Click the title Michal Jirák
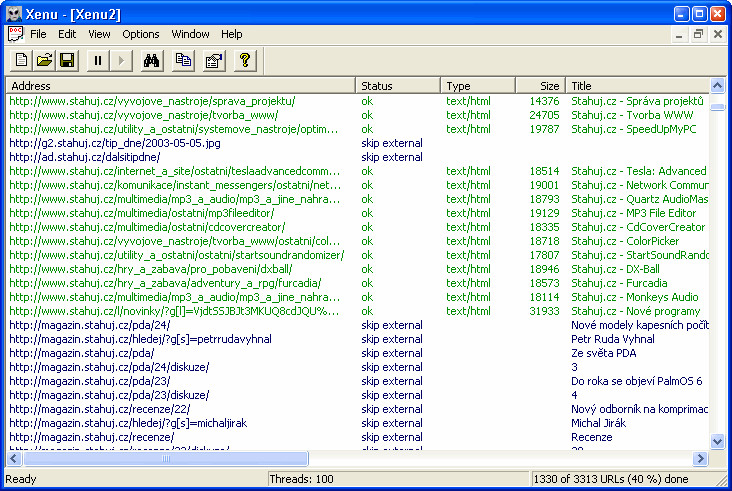The width and height of the screenshot is (732, 491). coord(598,423)
